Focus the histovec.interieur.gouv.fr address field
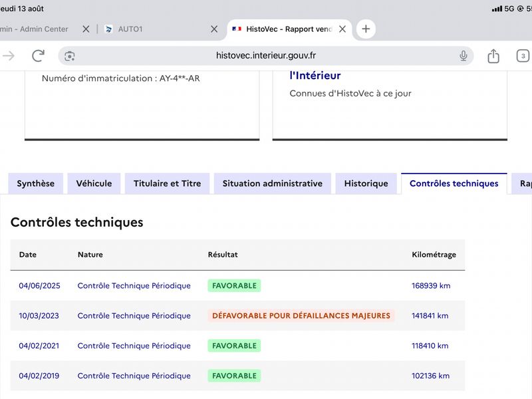Image resolution: width=532 pixels, height=399 pixels. pyautogui.click(x=265, y=56)
